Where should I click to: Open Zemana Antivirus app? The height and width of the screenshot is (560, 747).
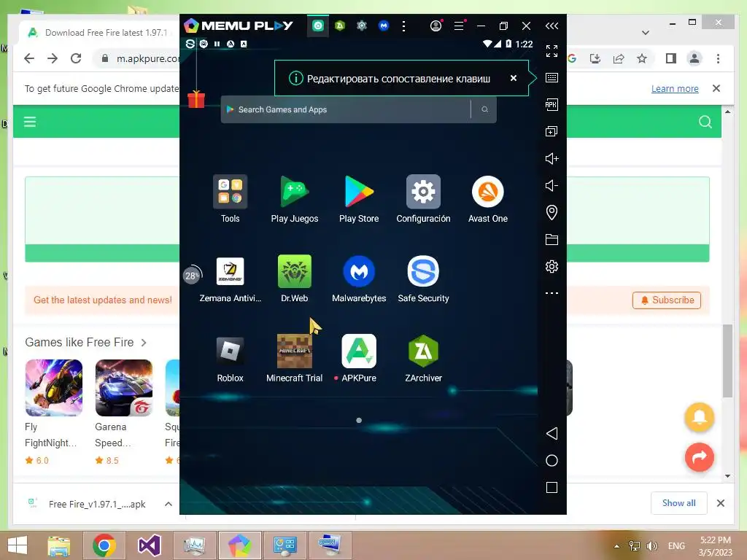point(230,271)
